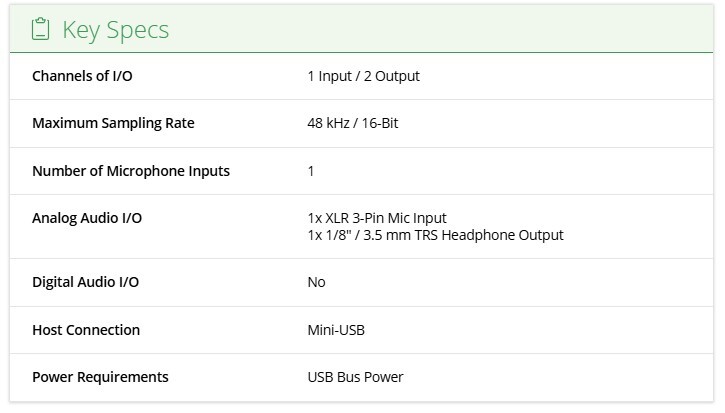Click the Mini-USB value
The height and width of the screenshot is (413, 725).
[336, 330]
